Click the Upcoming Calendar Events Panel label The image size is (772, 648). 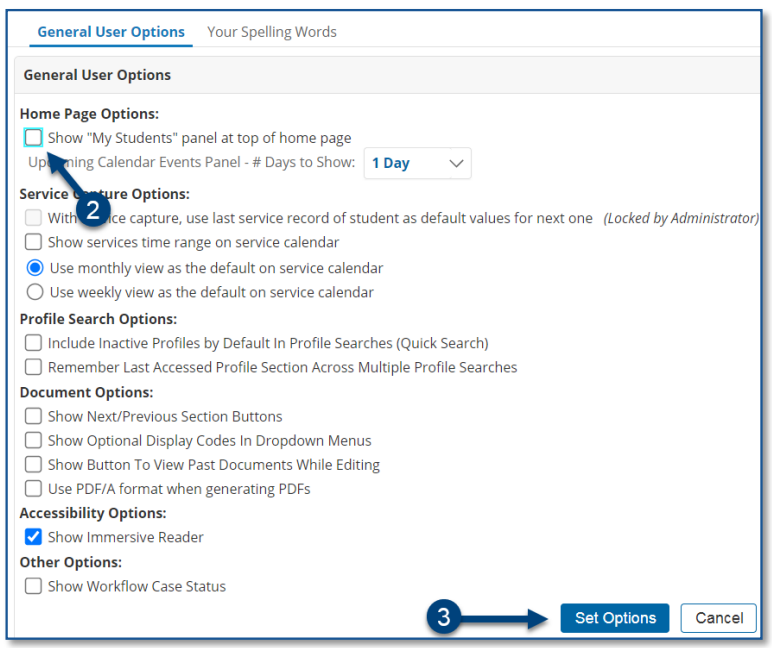point(192,162)
